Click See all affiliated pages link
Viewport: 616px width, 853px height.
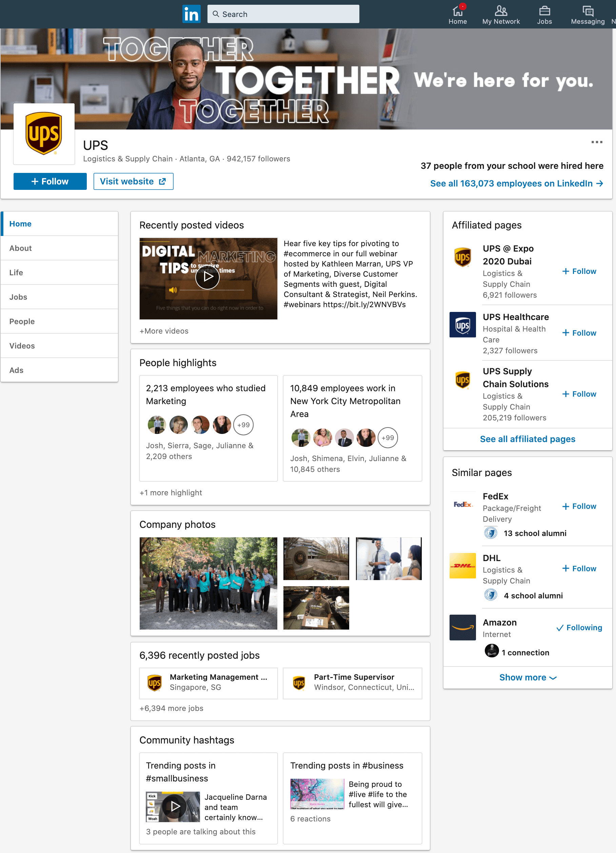(527, 439)
